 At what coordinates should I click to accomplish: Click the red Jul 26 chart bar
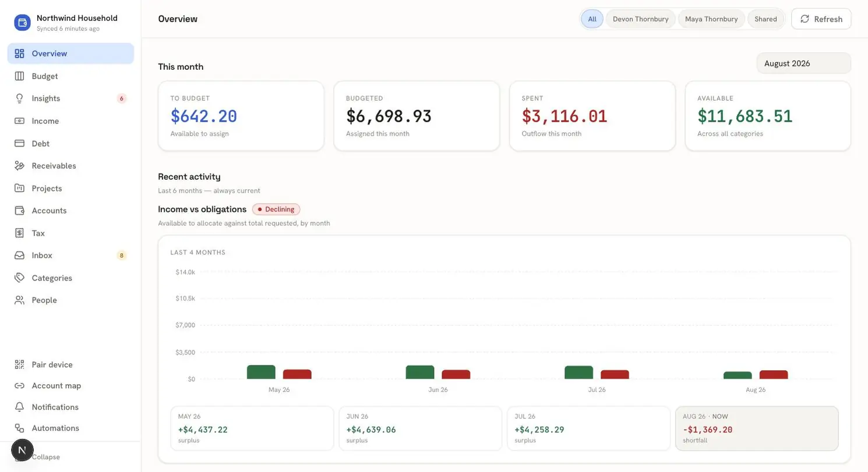[615, 375]
